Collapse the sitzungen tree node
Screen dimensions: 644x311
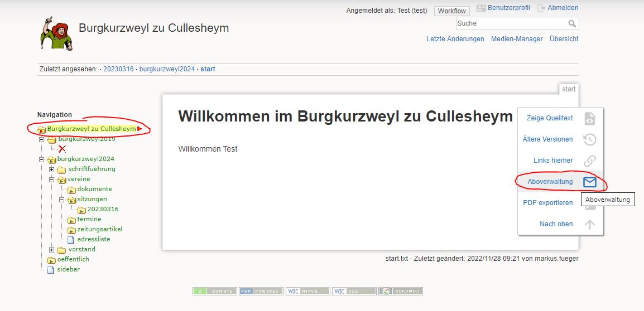click(61, 200)
